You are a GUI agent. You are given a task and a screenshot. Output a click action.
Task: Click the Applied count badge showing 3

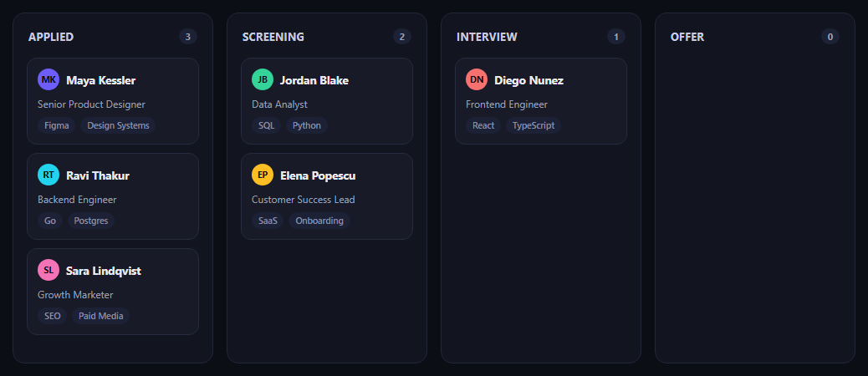pos(187,37)
